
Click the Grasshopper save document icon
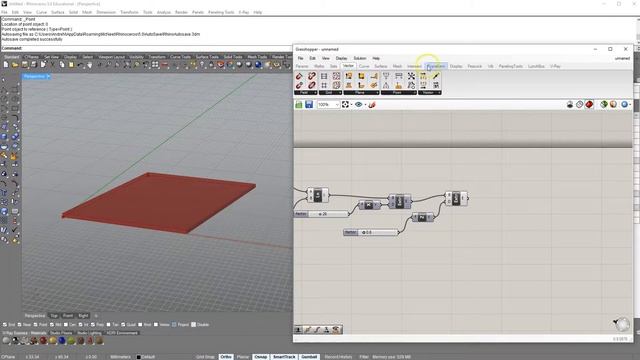pyautogui.click(x=309, y=105)
